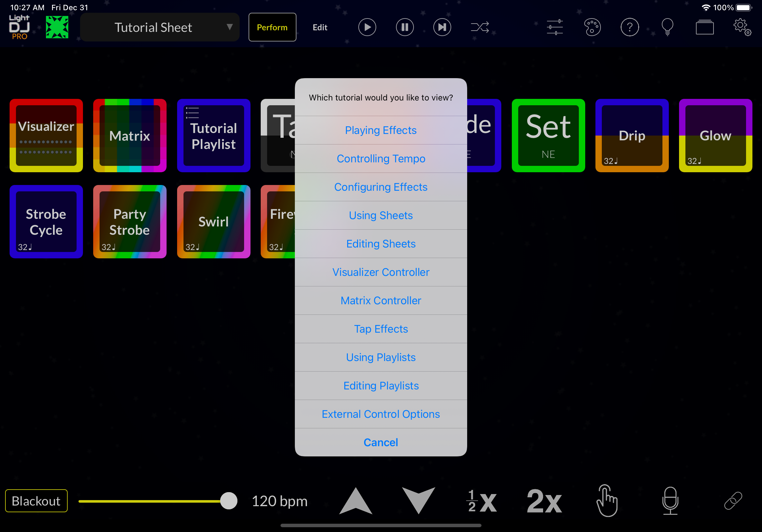Click the green starburst pattern thumbnail

pos(57,27)
